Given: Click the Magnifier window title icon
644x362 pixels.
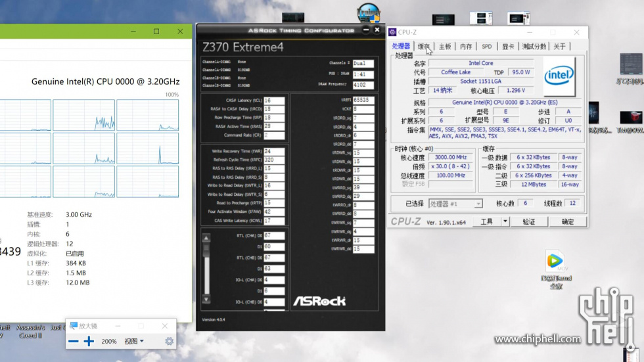Looking at the screenshot, I should [x=74, y=326].
